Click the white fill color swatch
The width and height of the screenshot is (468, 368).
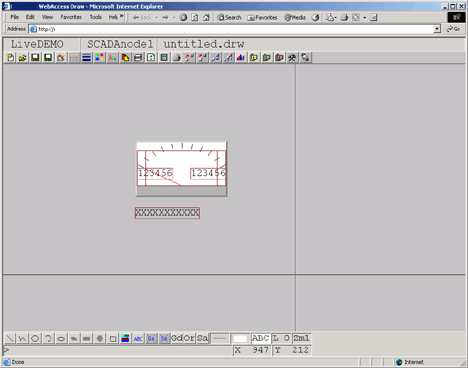[x=240, y=339]
